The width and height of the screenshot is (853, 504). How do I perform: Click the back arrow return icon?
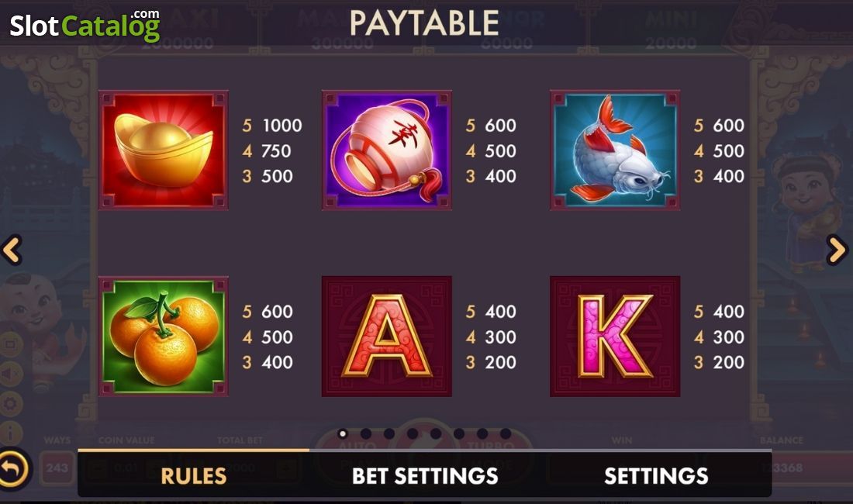click(x=14, y=468)
